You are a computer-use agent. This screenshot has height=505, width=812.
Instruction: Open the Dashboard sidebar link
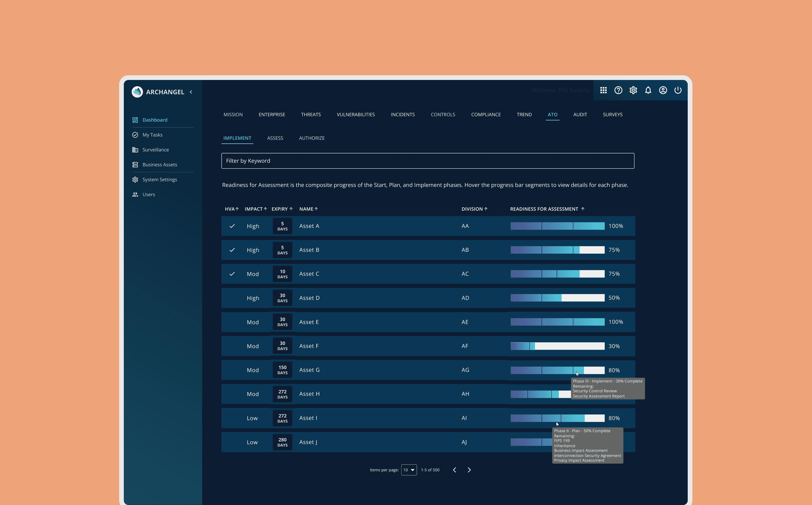pos(155,120)
